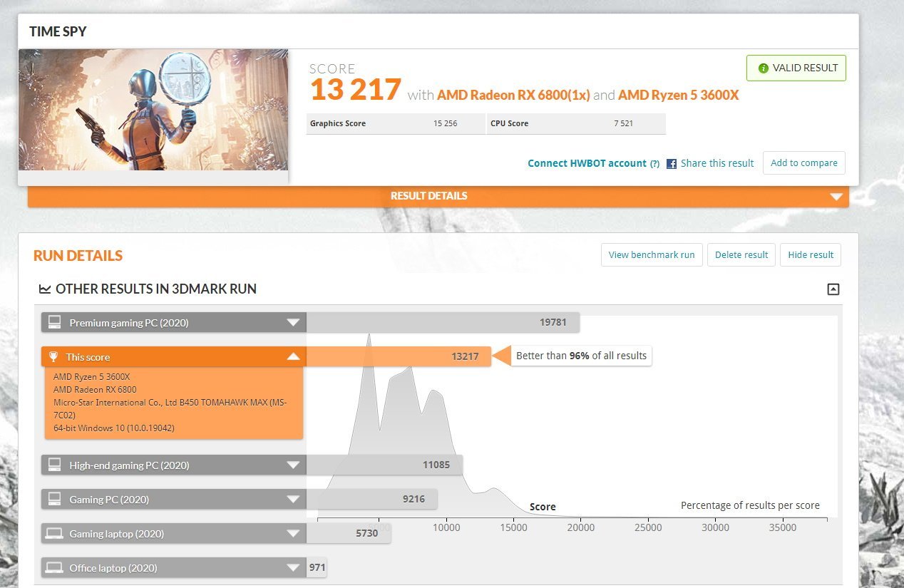Click Delete result button
The width and height of the screenshot is (904, 588).
coord(741,254)
